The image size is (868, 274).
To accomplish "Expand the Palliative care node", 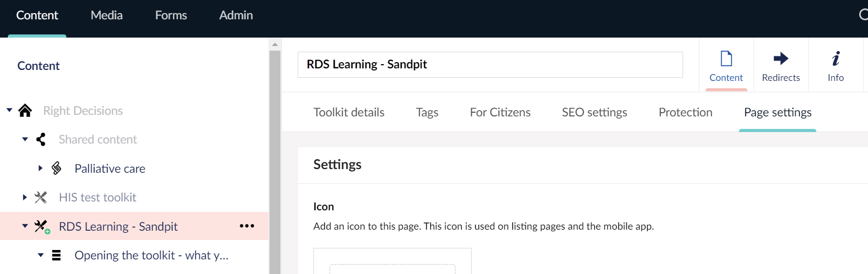I will click(40, 168).
